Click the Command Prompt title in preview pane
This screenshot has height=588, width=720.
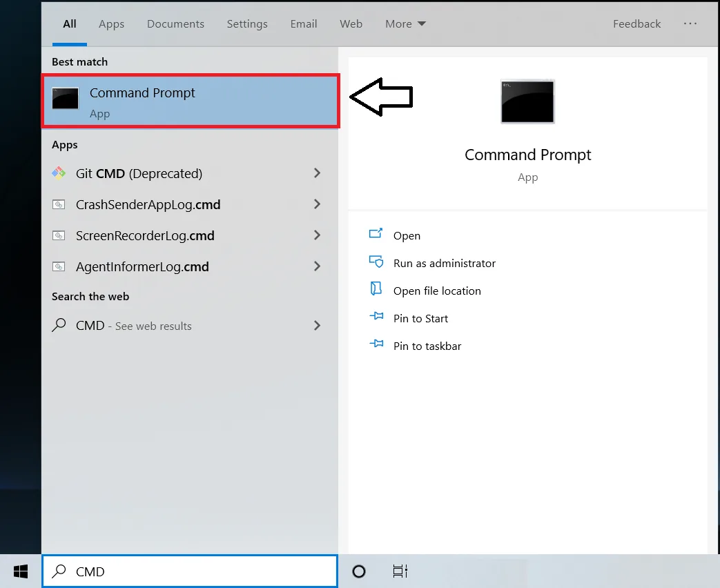[527, 155]
